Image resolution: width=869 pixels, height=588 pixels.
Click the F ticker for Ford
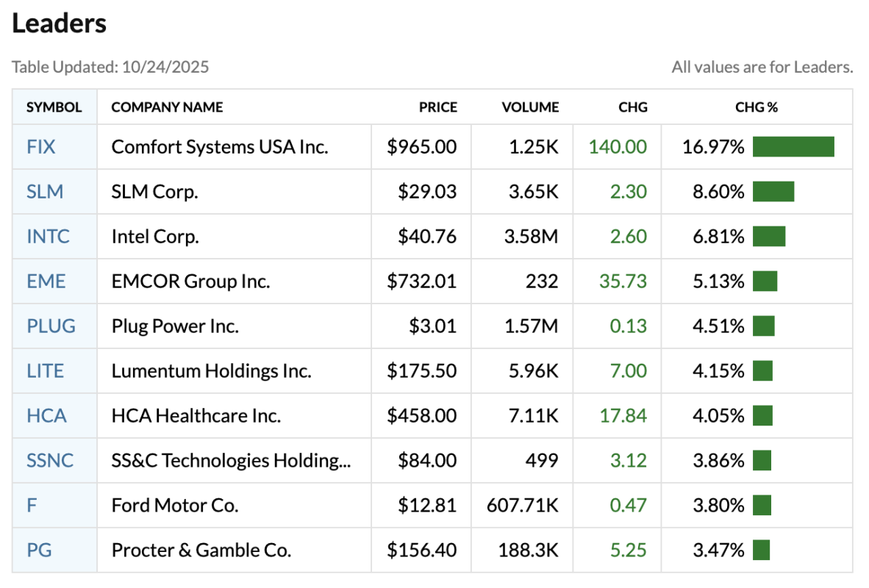pyautogui.click(x=32, y=506)
